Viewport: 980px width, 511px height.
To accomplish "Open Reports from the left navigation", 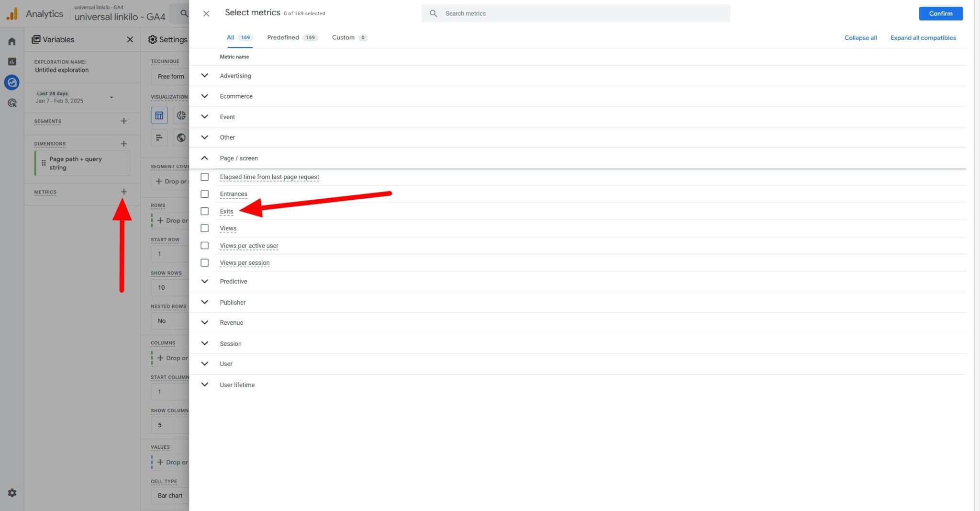I will (11, 61).
